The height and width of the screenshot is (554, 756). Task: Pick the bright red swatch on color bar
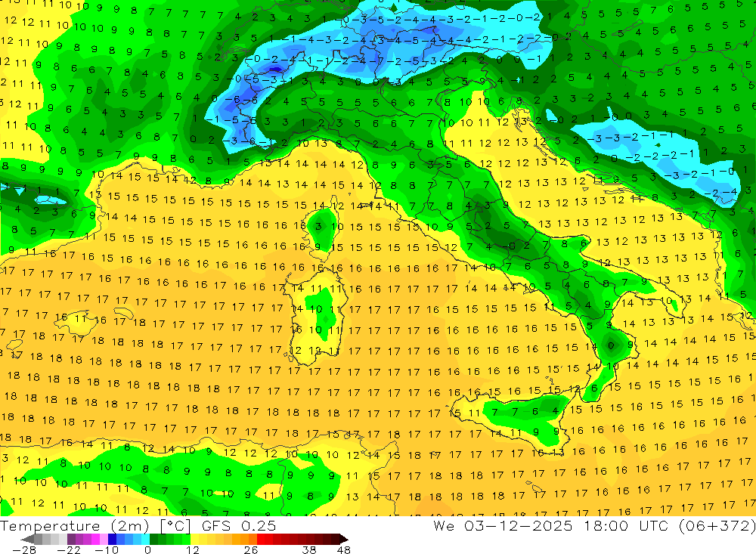pyautogui.click(x=261, y=539)
